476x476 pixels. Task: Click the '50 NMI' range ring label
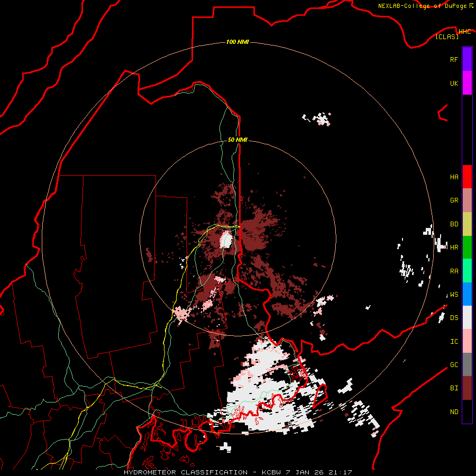coord(237,140)
